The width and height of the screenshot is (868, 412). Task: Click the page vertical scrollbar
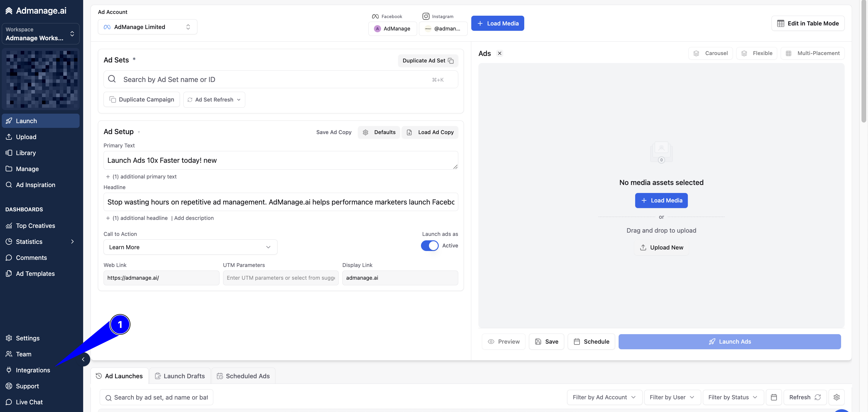[864, 61]
